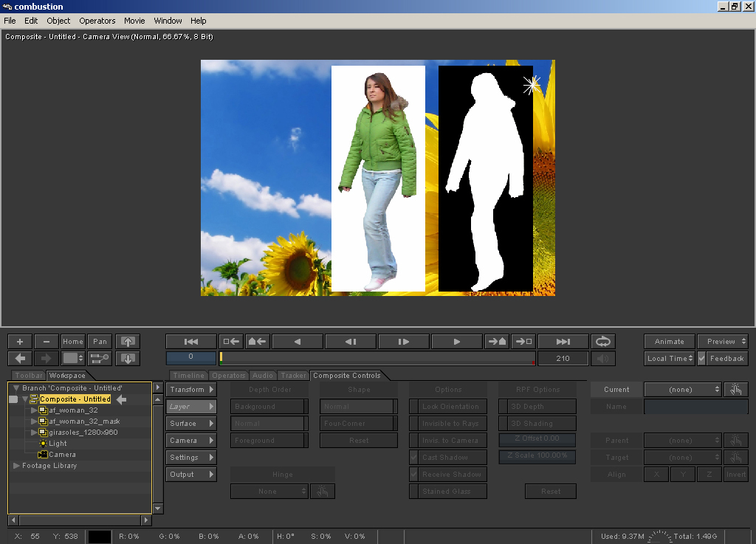Open the Local Time dropdown

[670, 359]
